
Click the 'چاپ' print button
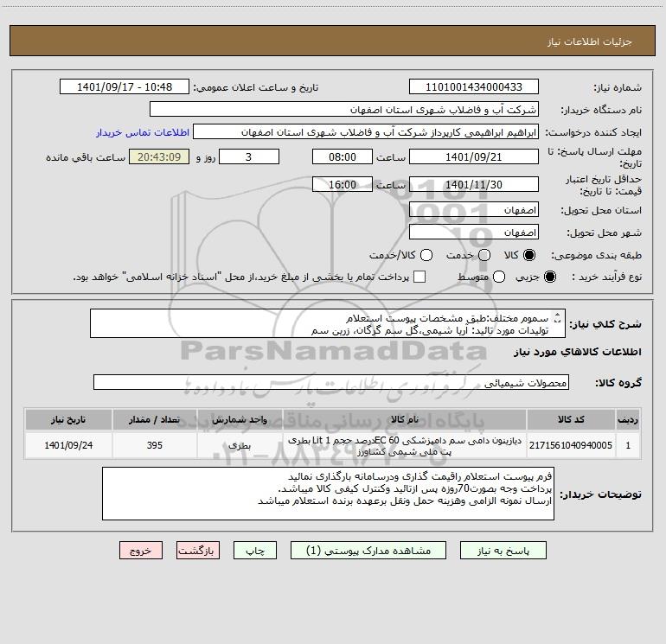(x=255, y=551)
